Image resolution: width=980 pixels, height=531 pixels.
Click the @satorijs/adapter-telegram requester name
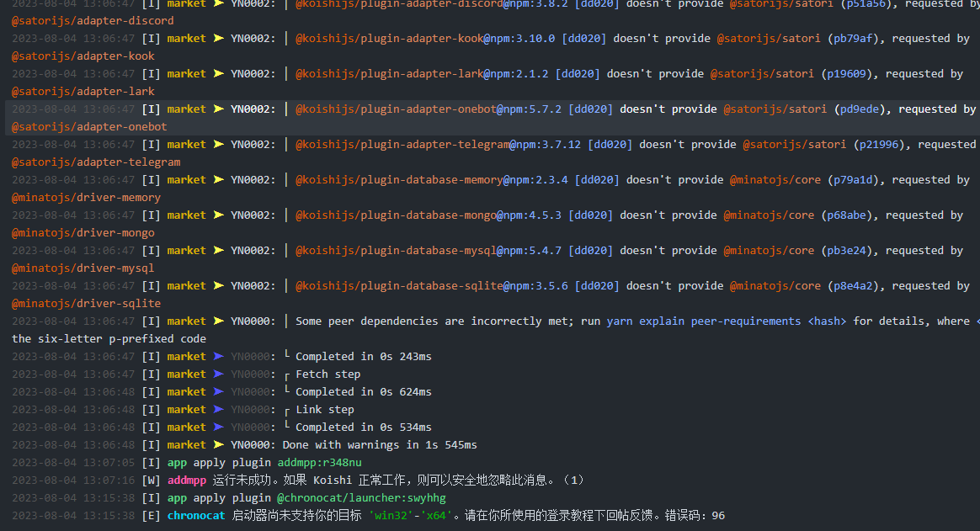tap(96, 162)
